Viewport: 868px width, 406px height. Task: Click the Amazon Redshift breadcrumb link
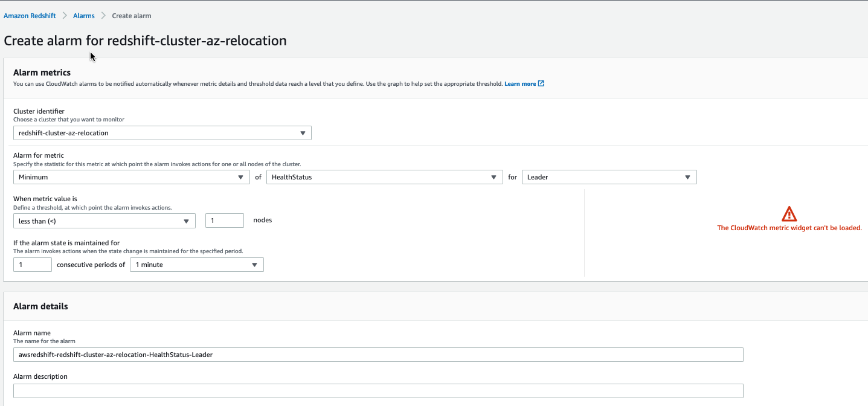(30, 16)
